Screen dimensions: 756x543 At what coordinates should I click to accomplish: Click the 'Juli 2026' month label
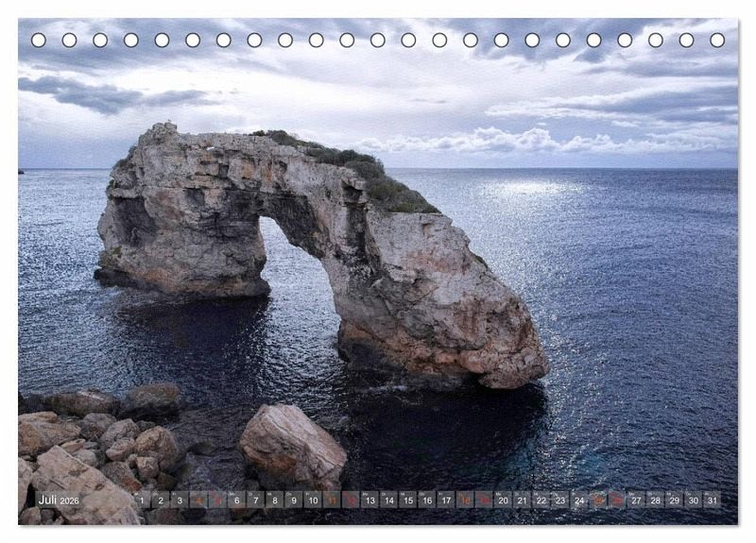click(59, 501)
